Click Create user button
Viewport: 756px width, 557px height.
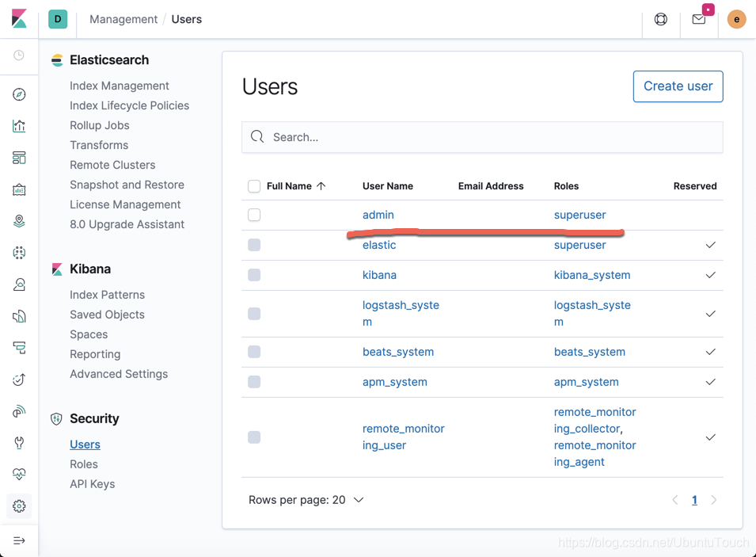click(x=678, y=86)
